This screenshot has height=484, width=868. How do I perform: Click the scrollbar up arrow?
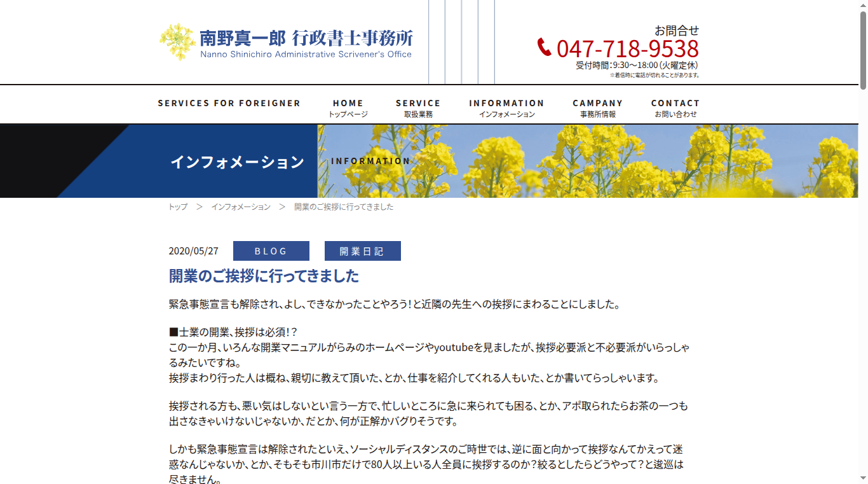click(x=863, y=4)
